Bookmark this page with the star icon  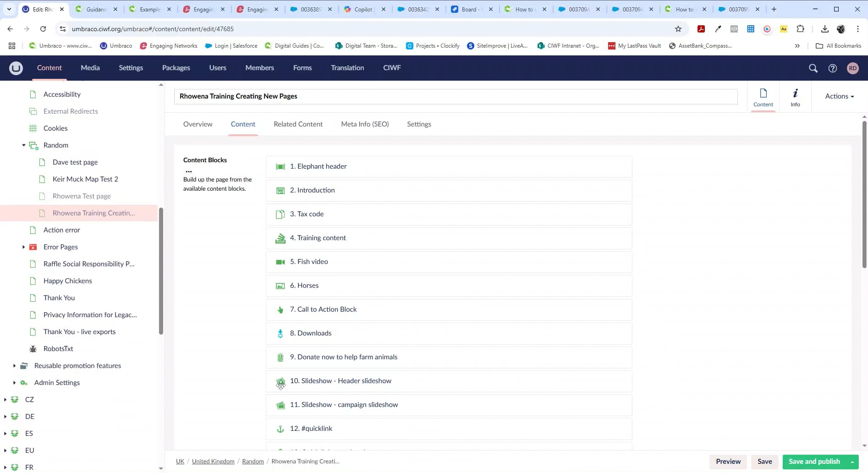point(678,29)
